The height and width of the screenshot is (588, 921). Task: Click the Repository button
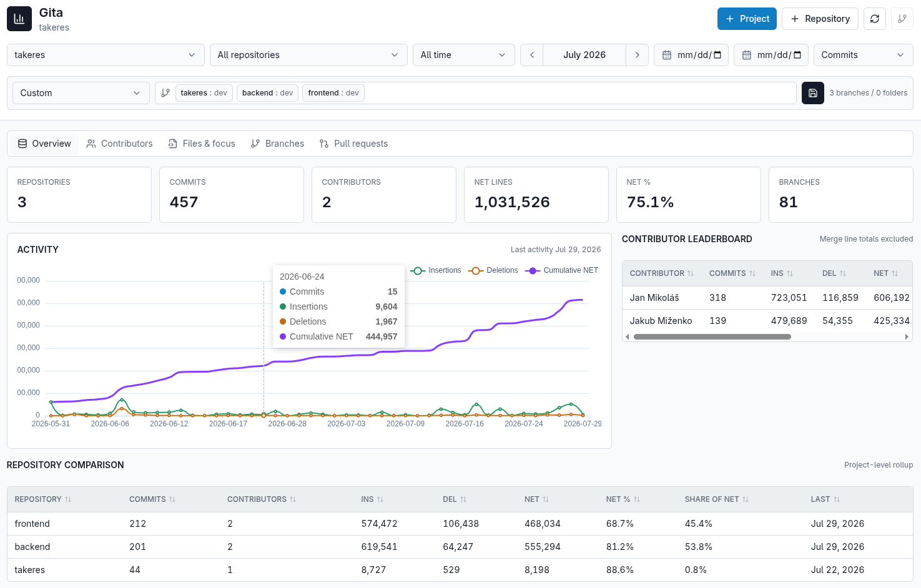[820, 19]
